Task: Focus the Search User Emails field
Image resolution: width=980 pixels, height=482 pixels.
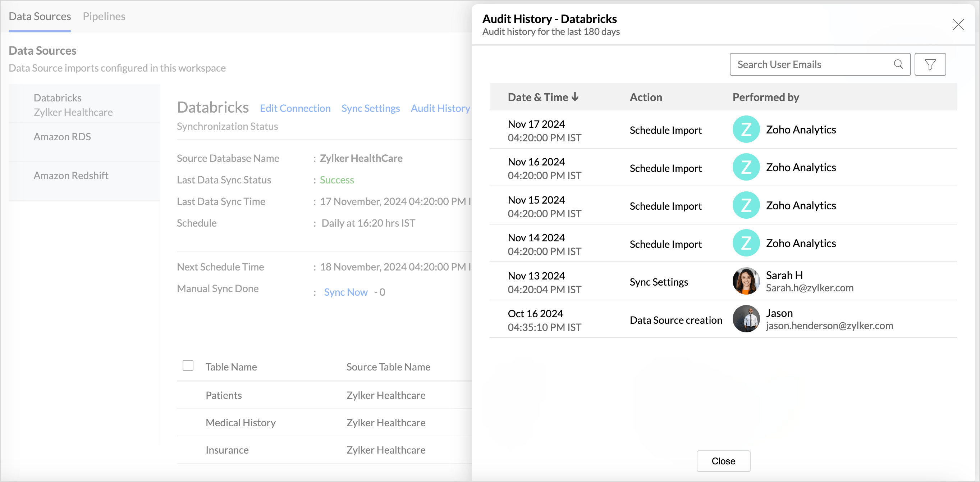Action: 810,64
